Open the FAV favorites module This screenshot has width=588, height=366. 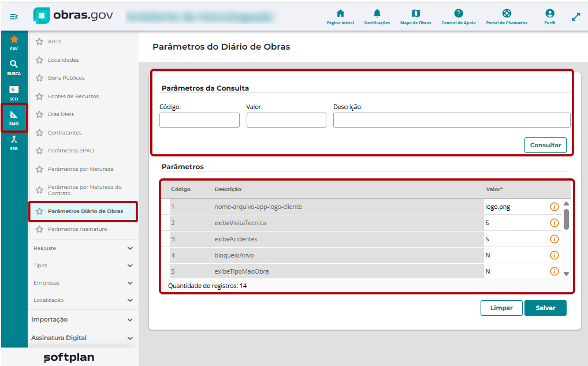[x=14, y=43]
